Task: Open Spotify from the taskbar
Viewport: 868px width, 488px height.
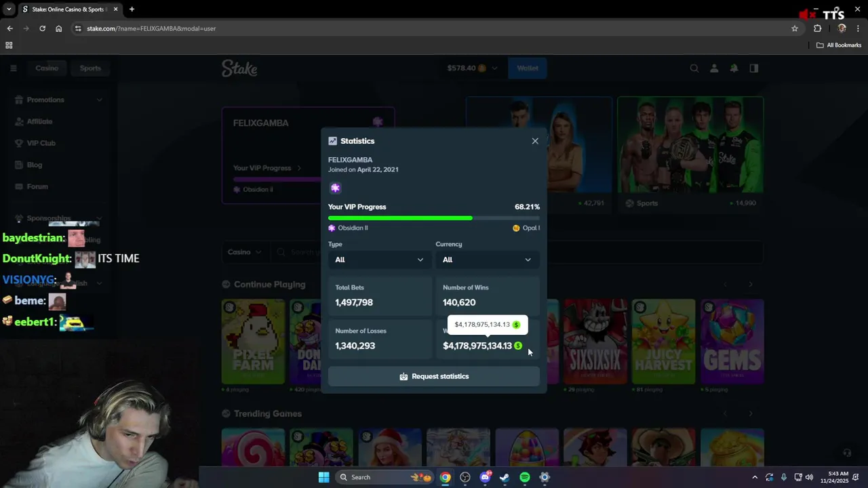Action: [x=525, y=477]
